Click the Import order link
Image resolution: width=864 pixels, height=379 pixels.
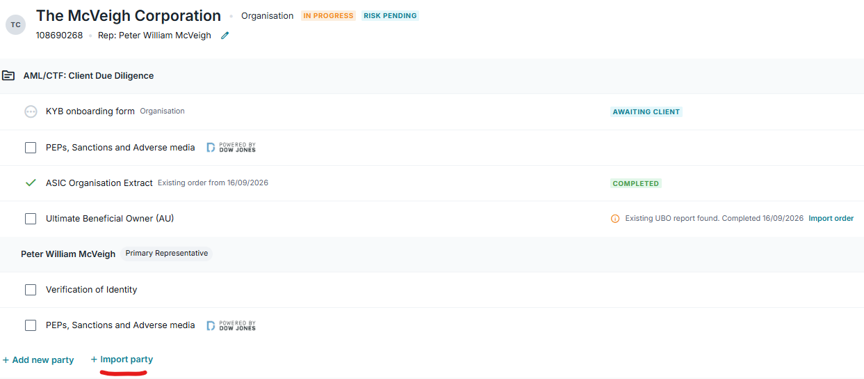pos(831,219)
